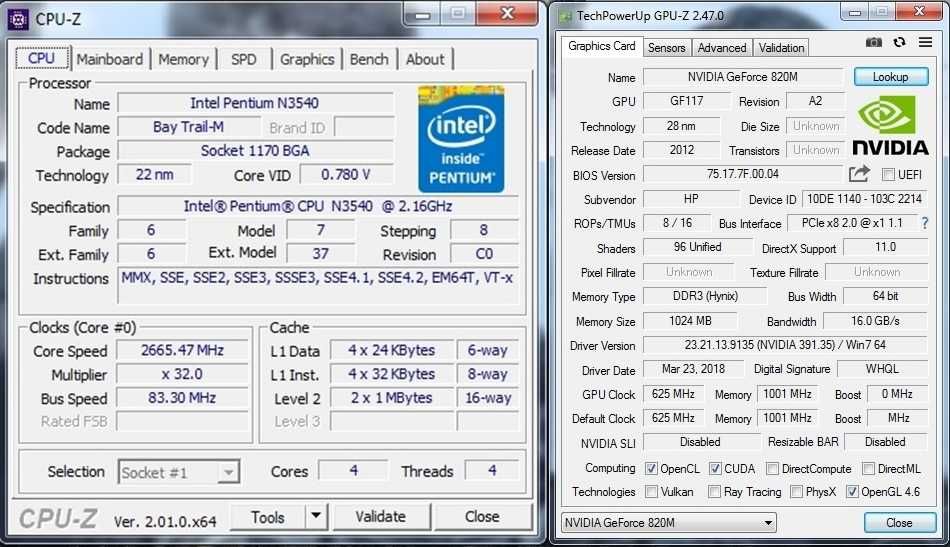Open the Tools dropdown arrow in CPU-Z
The width and height of the screenshot is (950, 547).
[x=316, y=516]
